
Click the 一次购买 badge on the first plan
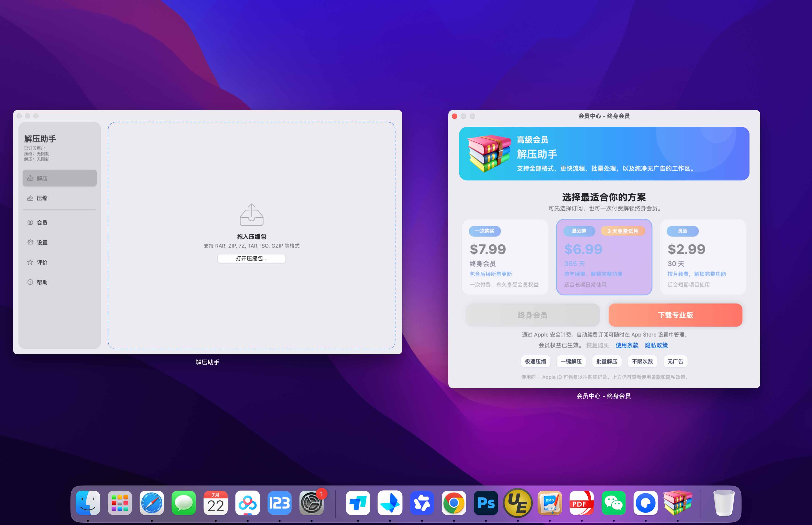pyautogui.click(x=484, y=231)
